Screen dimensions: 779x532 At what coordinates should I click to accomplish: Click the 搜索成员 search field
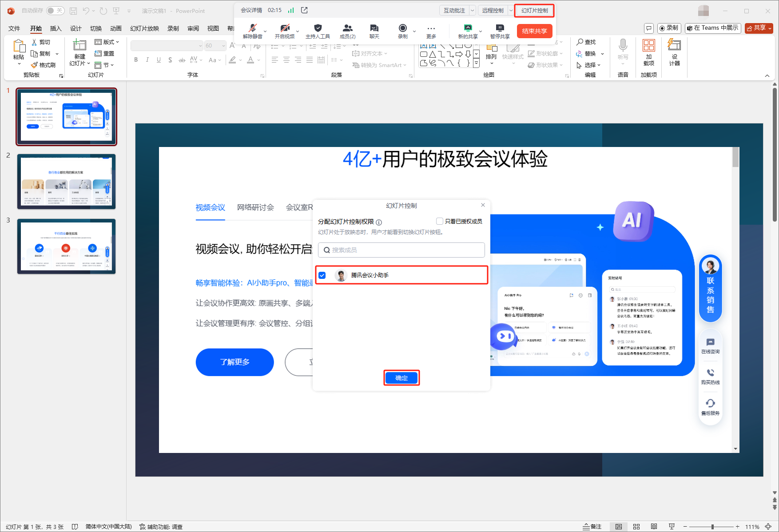[x=401, y=250]
